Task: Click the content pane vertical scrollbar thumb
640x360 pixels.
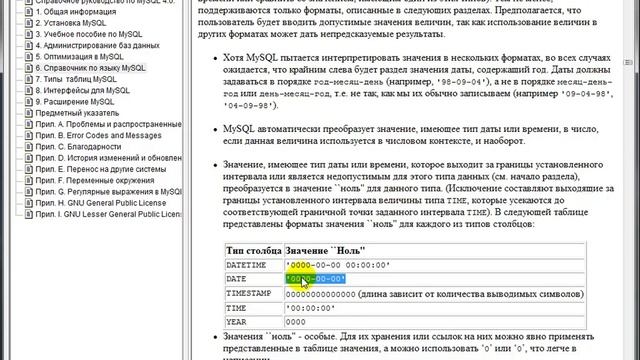Action: point(628,62)
